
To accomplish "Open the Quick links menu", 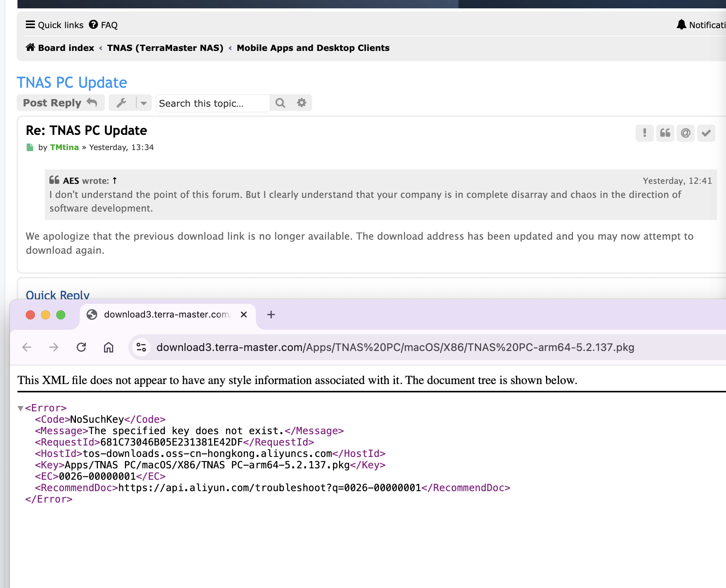I will point(54,25).
